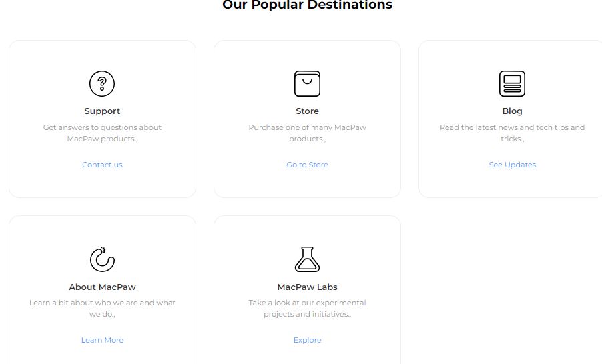The image size is (602, 364).
Task: Click the Support card description text
Action: (102, 133)
